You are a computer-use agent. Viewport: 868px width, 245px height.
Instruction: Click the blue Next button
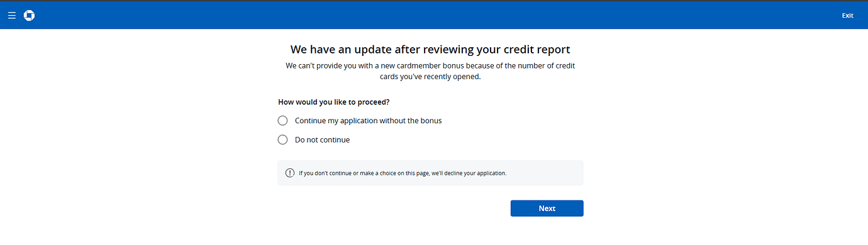point(547,209)
